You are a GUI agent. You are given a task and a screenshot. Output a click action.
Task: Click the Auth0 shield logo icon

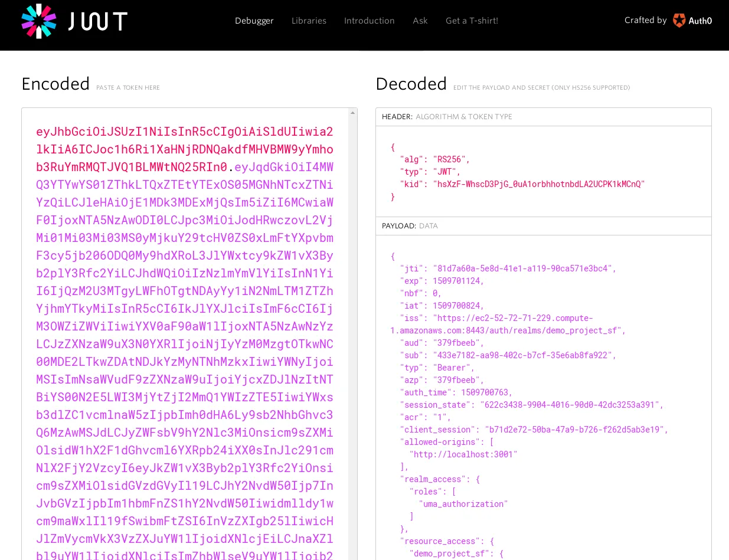679,21
